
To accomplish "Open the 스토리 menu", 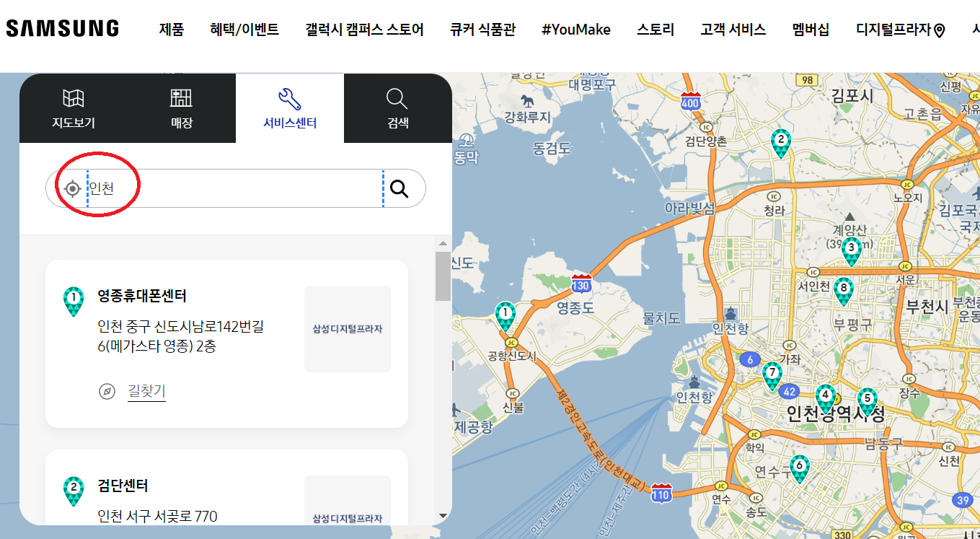I will (655, 30).
